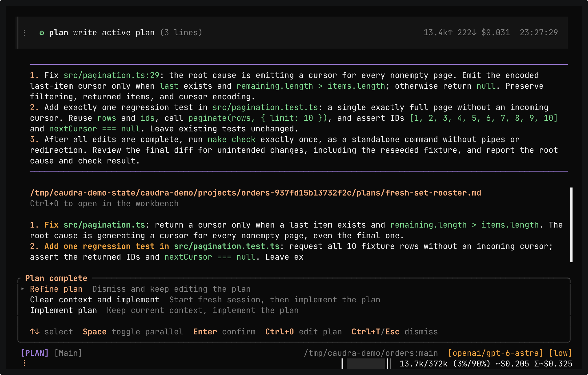Image resolution: width=588 pixels, height=375 pixels.
Task: Click the make check command text
Action: pyautogui.click(x=232, y=139)
